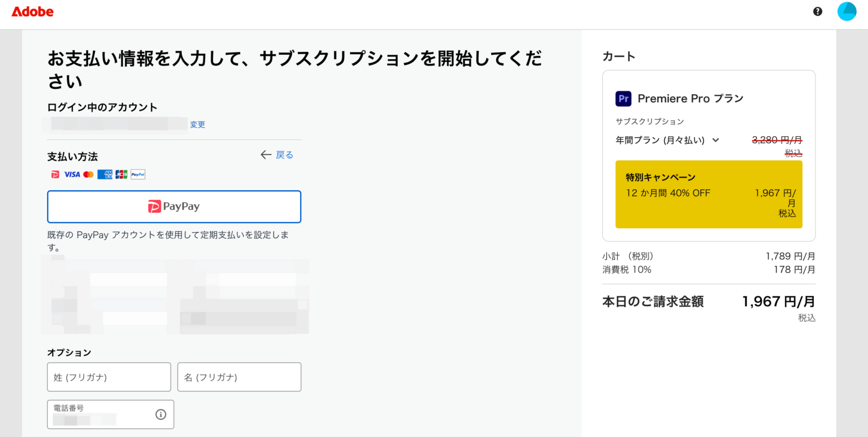This screenshot has height=437, width=868.
Task: Click the 電話番号 phone number field
Action: [x=102, y=414]
